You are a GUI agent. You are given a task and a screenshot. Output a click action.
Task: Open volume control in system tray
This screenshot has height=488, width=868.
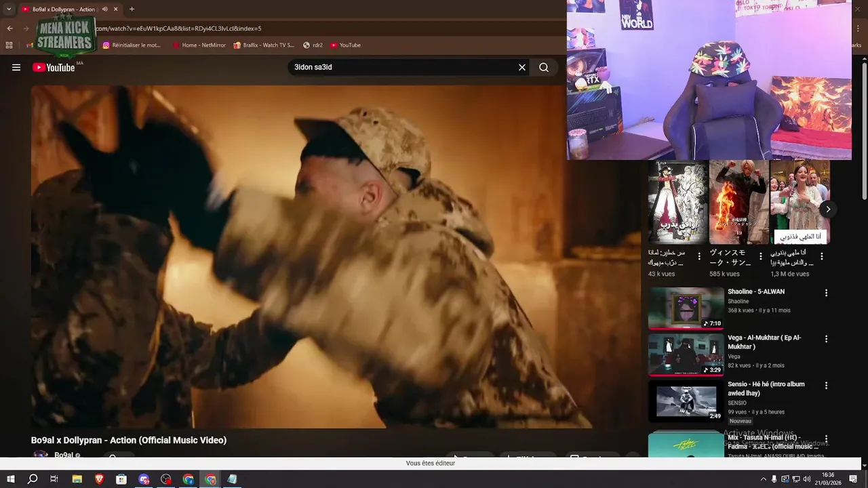(806, 479)
